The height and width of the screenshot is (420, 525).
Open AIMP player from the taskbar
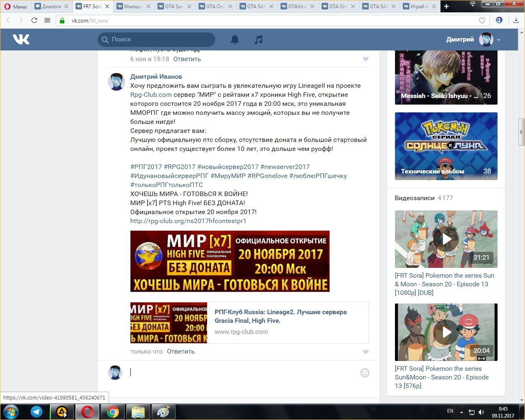[62, 412]
